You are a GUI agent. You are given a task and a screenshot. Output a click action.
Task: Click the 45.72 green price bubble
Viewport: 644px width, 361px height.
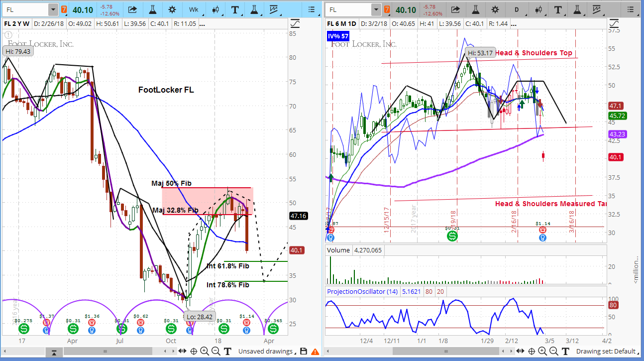click(x=617, y=116)
